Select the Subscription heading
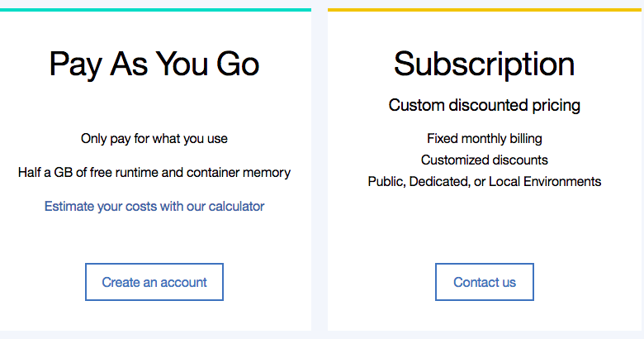644x339 pixels. coord(484,64)
